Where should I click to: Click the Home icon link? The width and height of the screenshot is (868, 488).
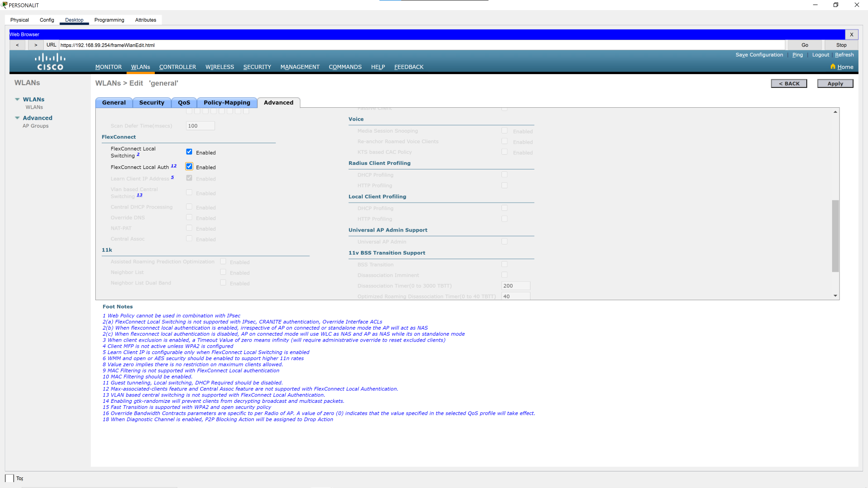841,67
